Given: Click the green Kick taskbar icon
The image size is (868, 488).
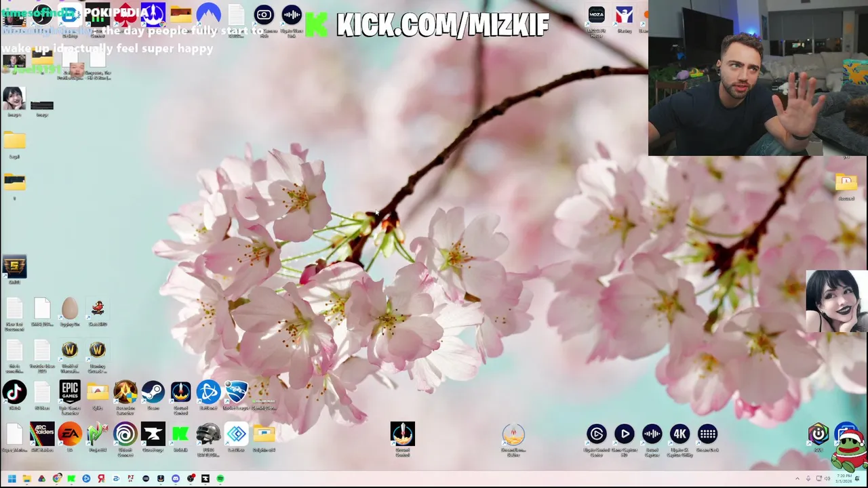Looking at the screenshot, I should click(71, 479).
